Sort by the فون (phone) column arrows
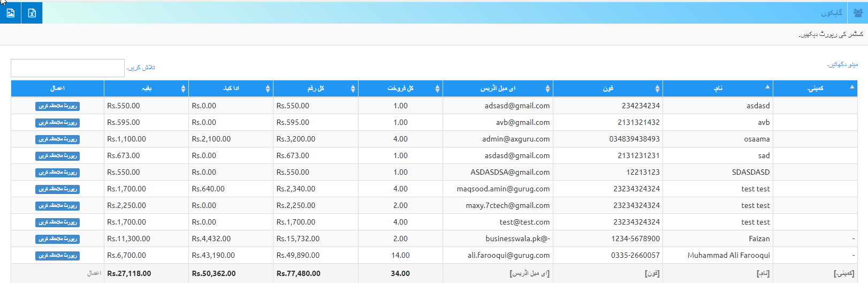Screen dimensions: 868x283 tap(657, 88)
